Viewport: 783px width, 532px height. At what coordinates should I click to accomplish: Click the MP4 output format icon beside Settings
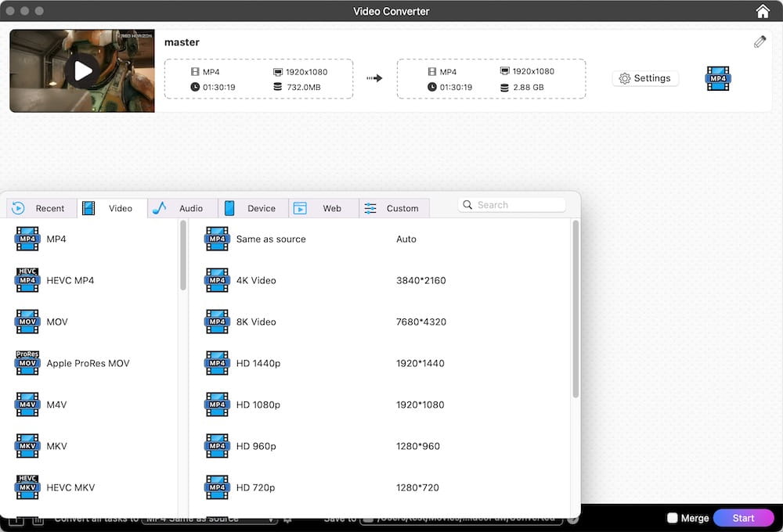[x=718, y=78]
